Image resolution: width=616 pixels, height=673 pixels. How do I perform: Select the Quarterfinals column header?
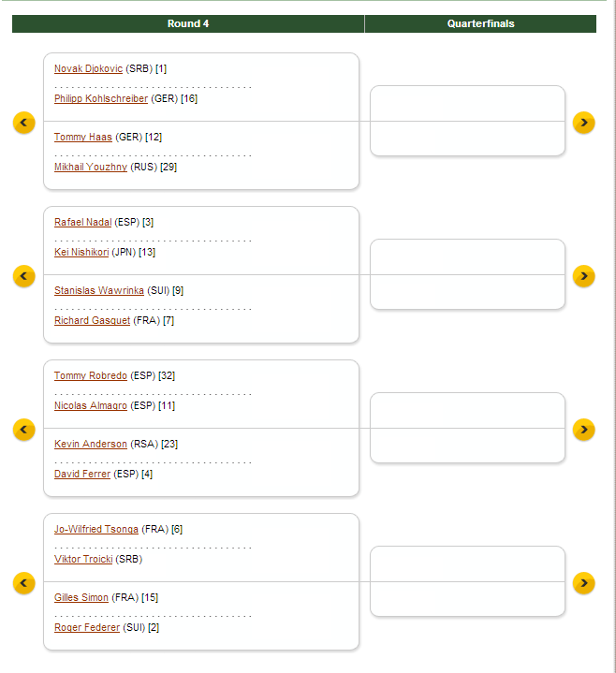(x=480, y=23)
